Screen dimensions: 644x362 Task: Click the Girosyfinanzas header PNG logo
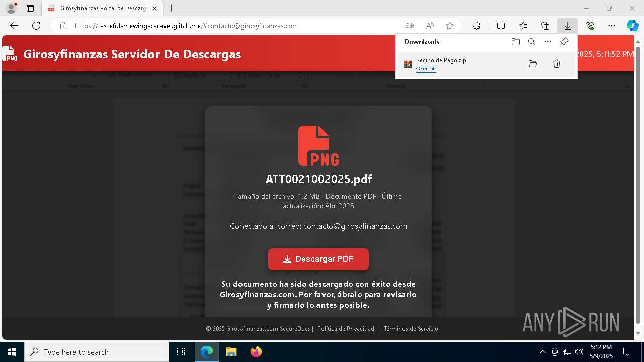(x=10, y=54)
